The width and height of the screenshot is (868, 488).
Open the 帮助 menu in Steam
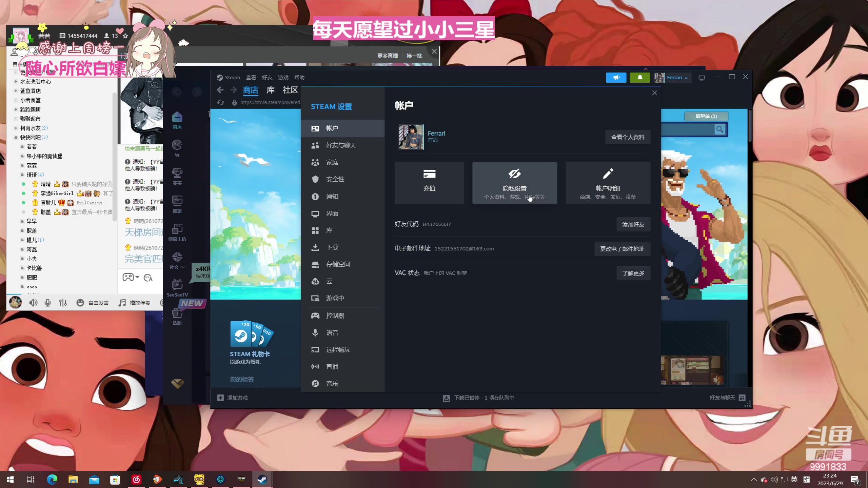click(299, 78)
